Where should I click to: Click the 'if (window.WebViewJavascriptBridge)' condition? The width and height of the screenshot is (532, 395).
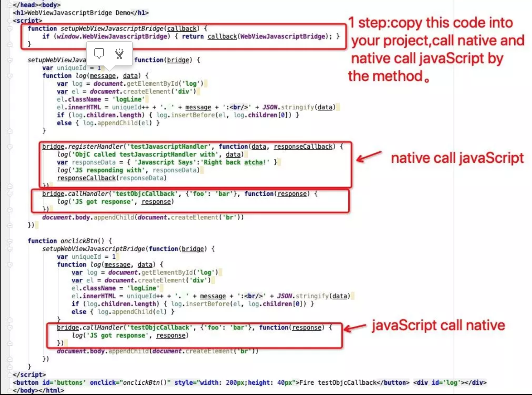(x=106, y=36)
